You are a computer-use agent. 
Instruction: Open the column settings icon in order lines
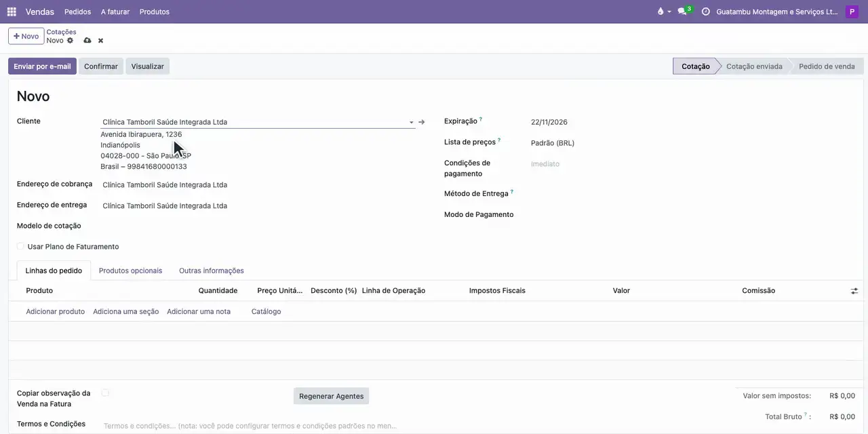click(x=854, y=291)
